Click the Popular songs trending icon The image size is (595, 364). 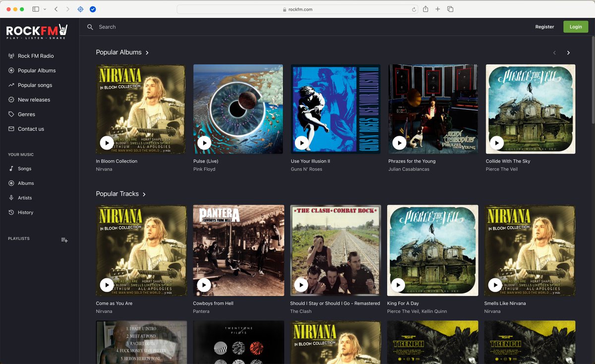[11, 85]
